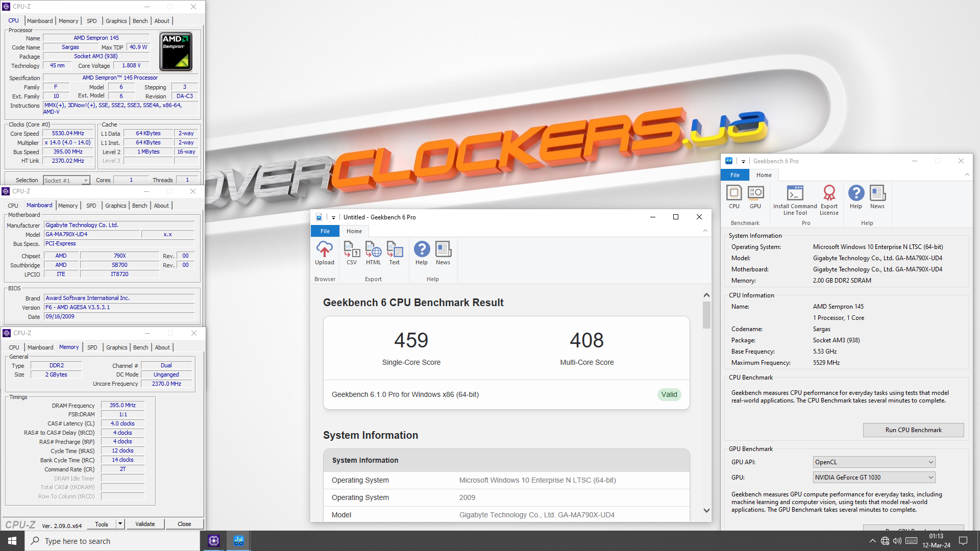Show hidden tray icons chevron
980x551 pixels.
click(872, 541)
